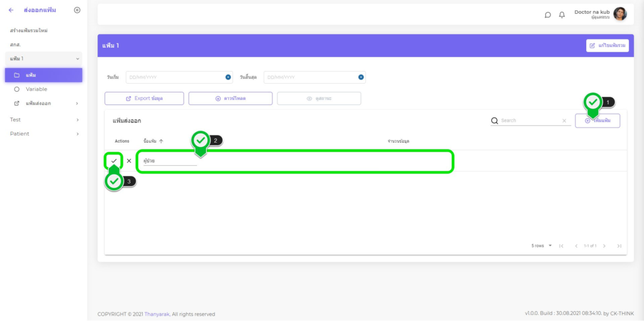Screen dimensions: 644x330
Task: Click the target icon beside ส่งออกแฟ้ม title
Action: [x=77, y=10]
